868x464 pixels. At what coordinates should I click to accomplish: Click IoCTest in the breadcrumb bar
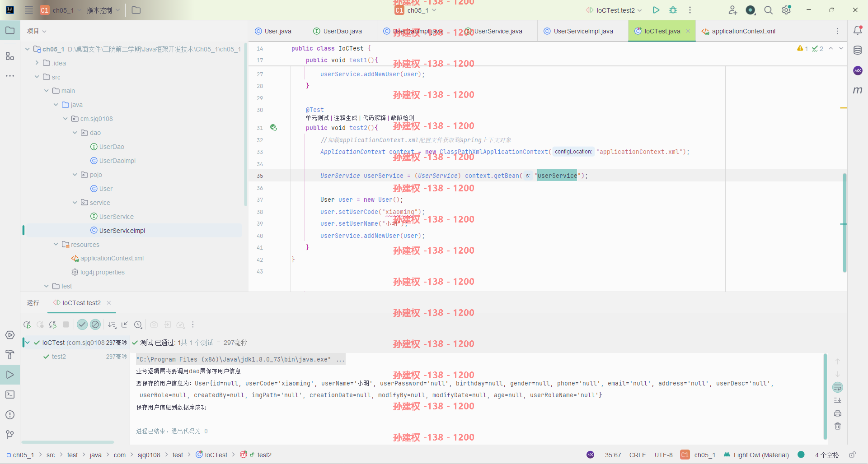(x=211, y=455)
